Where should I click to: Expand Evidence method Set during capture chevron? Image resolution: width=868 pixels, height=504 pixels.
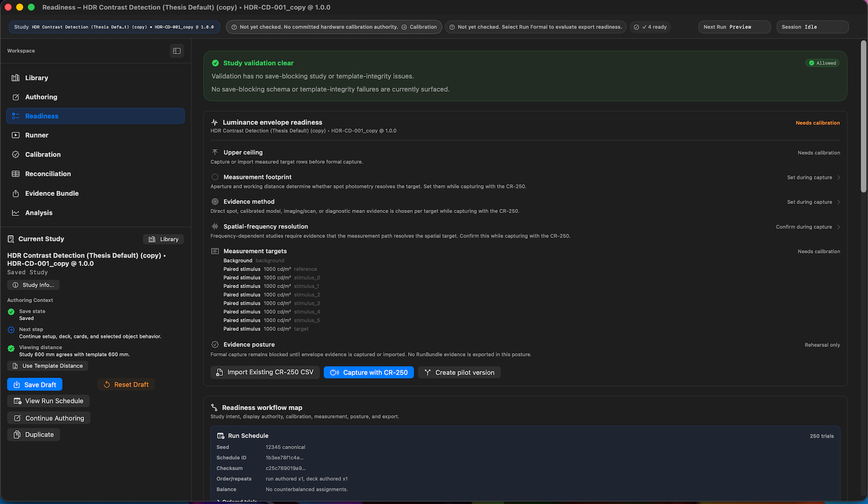839,202
